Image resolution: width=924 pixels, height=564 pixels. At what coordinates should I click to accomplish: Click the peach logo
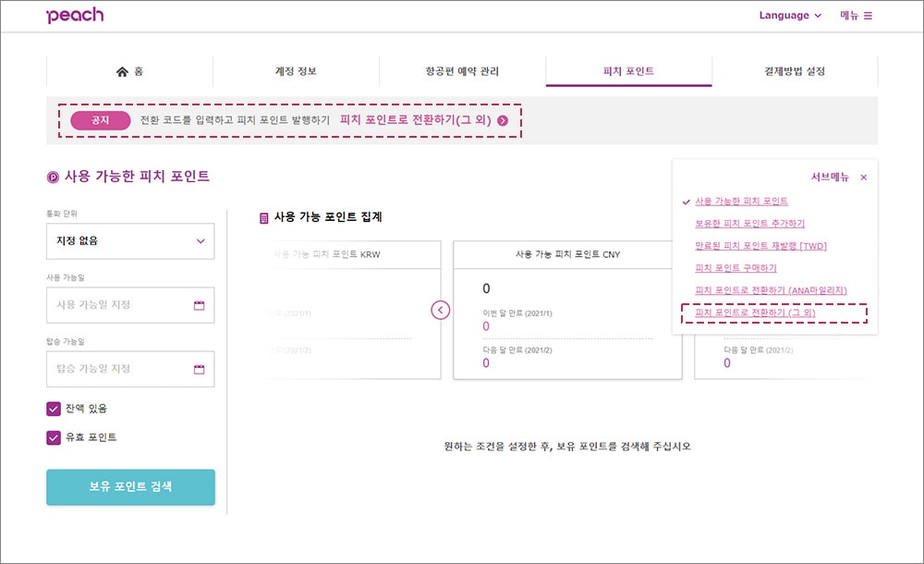(75, 16)
